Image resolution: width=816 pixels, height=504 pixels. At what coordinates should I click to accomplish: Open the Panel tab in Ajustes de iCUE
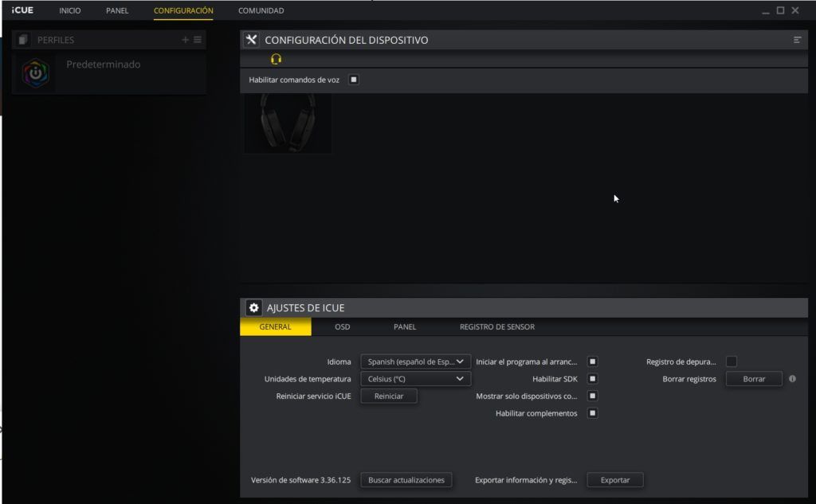[404, 326]
